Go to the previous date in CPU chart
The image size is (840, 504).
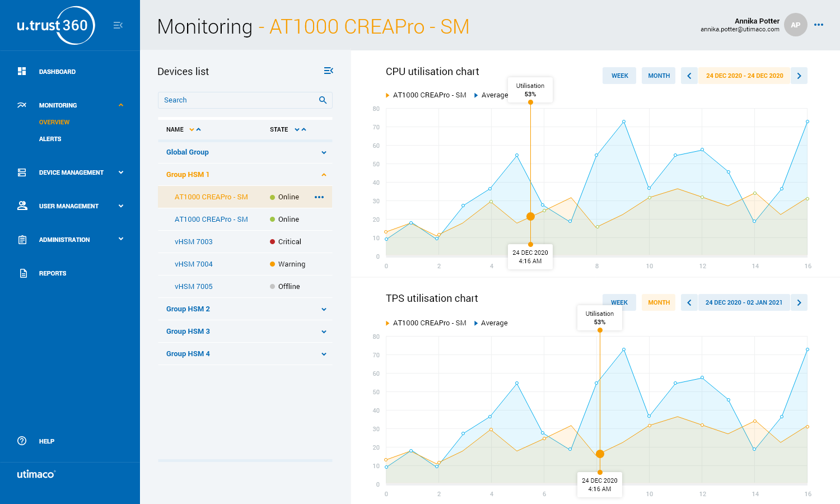coord(689,76)
